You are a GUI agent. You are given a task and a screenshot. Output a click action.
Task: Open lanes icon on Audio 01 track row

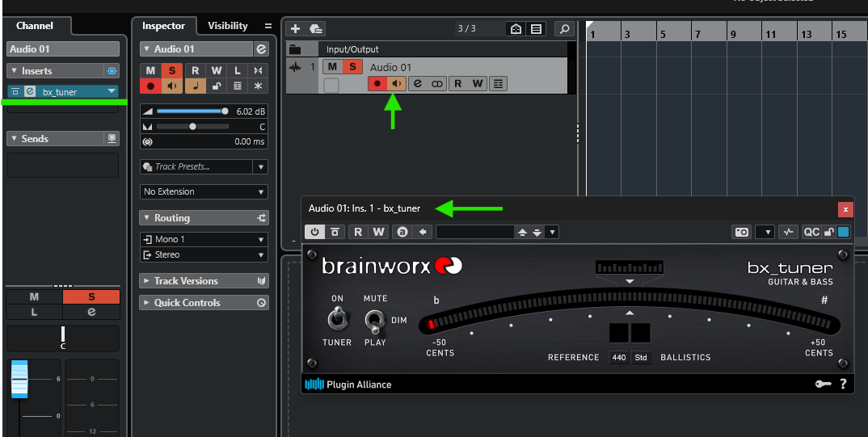498,83
